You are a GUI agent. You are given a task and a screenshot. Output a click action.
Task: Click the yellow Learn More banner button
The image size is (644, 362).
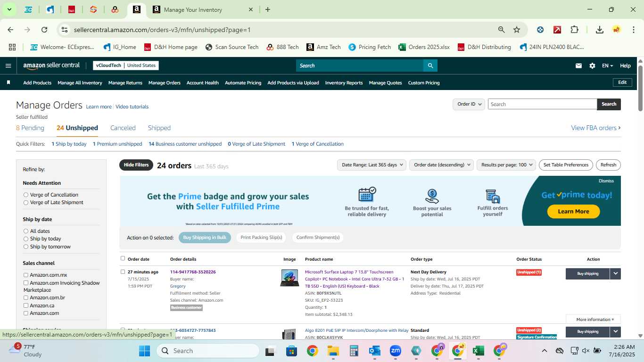point(573,211)
